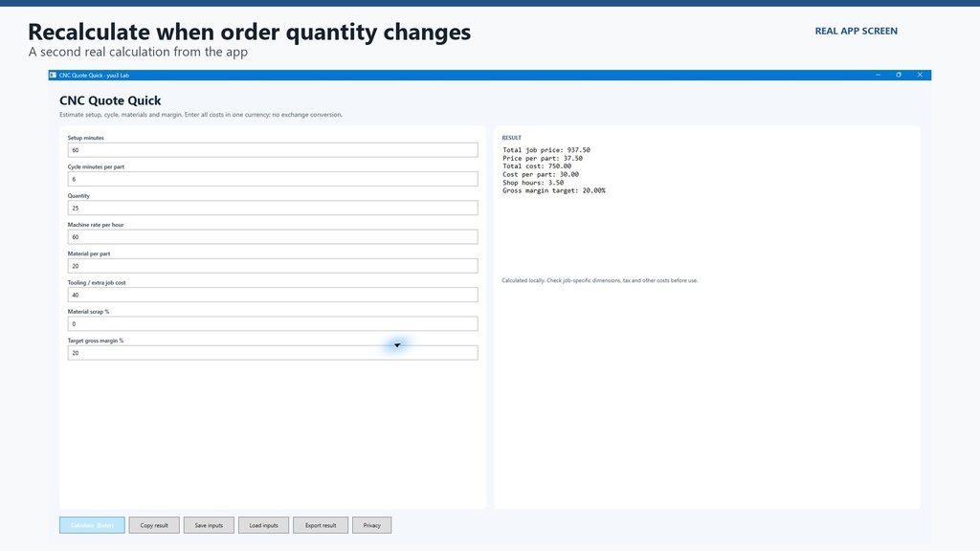Select the 'Total cost: 750.00' line
Image resolution: width=980 pixels, height=551 pixels.
coord(537,166)
